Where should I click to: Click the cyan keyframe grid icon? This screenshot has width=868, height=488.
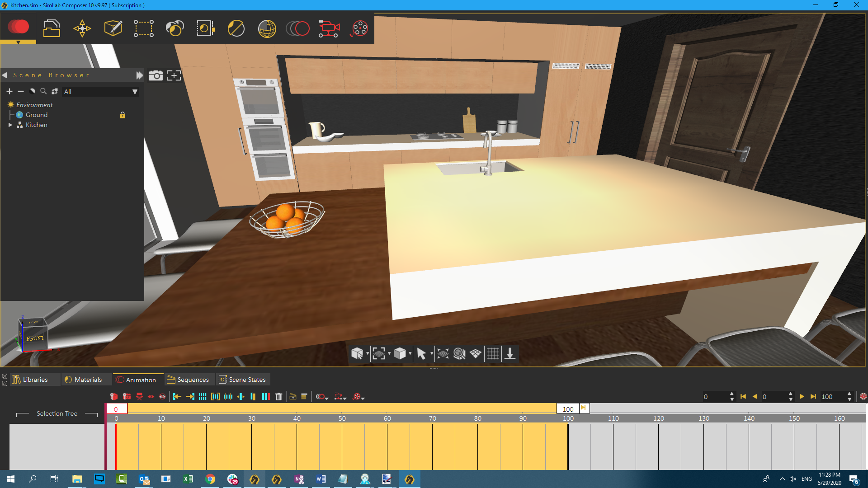(203, 397)
